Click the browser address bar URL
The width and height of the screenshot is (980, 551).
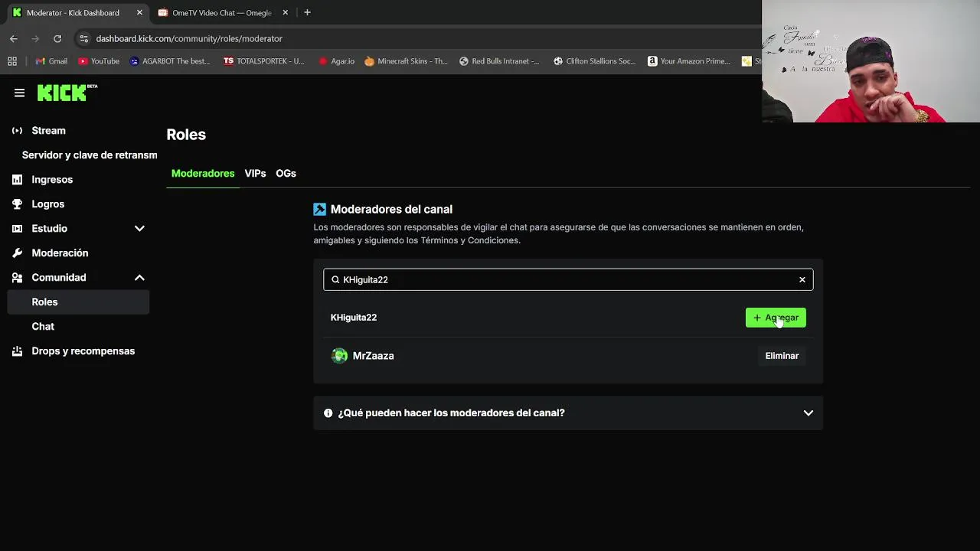pos(189,38)
